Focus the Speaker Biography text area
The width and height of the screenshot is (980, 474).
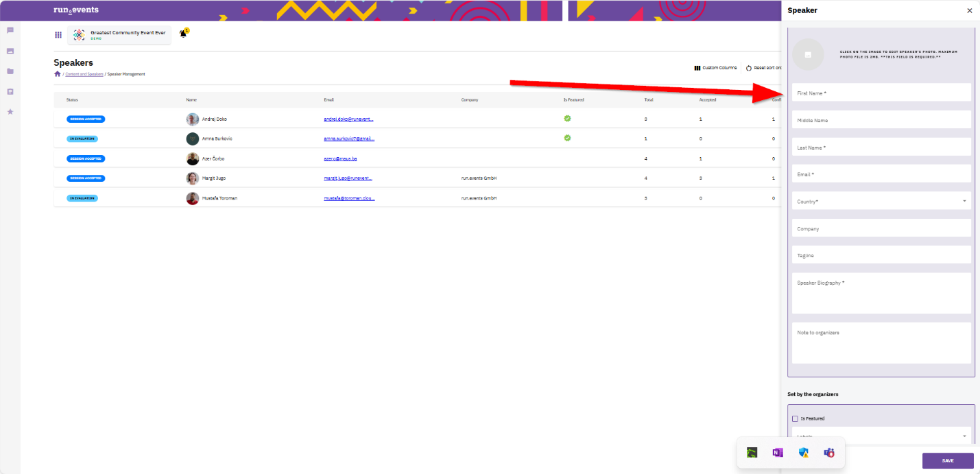click(x=881, y=294)
